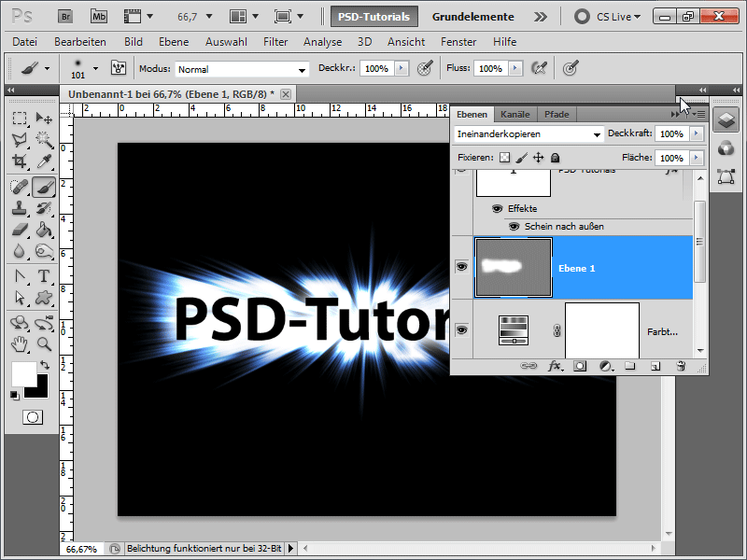Switch to the Kanäle tab
The image size is (747, 560).
click(514, 114)
